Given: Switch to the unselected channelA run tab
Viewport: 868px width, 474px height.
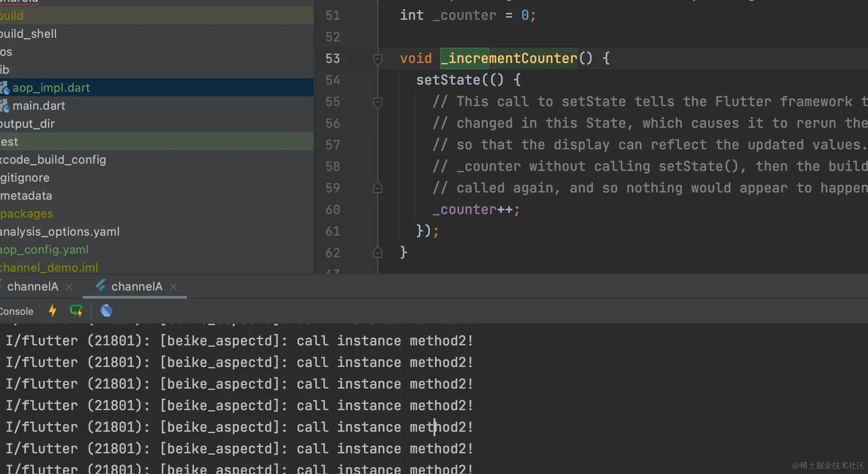Looking at the screenshot, I should click(32, 286).
